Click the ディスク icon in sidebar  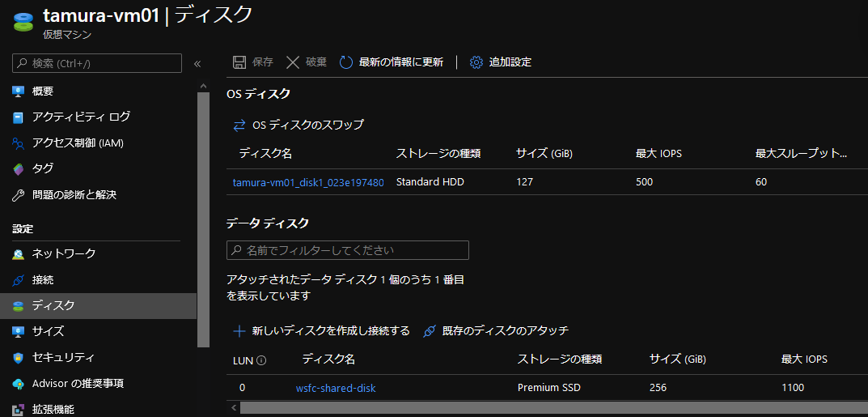tap(19, 306)
